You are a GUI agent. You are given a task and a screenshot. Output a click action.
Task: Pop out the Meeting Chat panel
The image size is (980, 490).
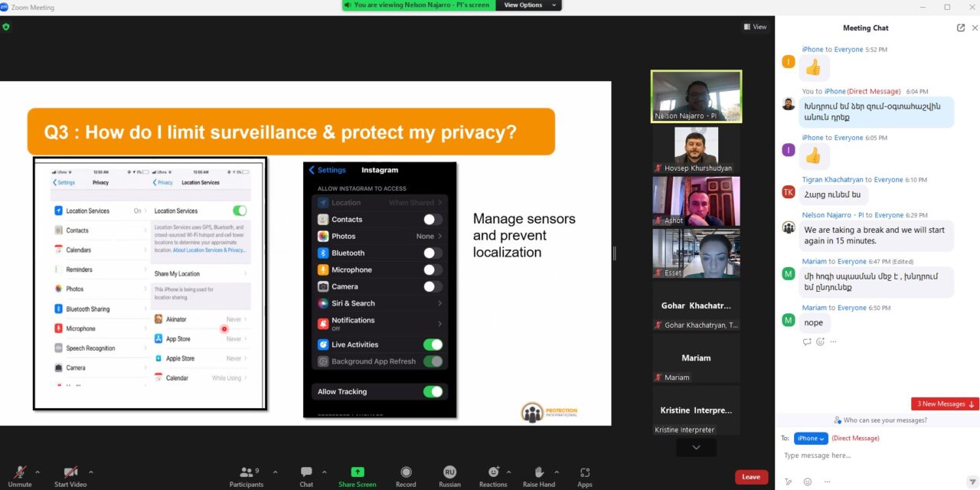coord(961,28)
